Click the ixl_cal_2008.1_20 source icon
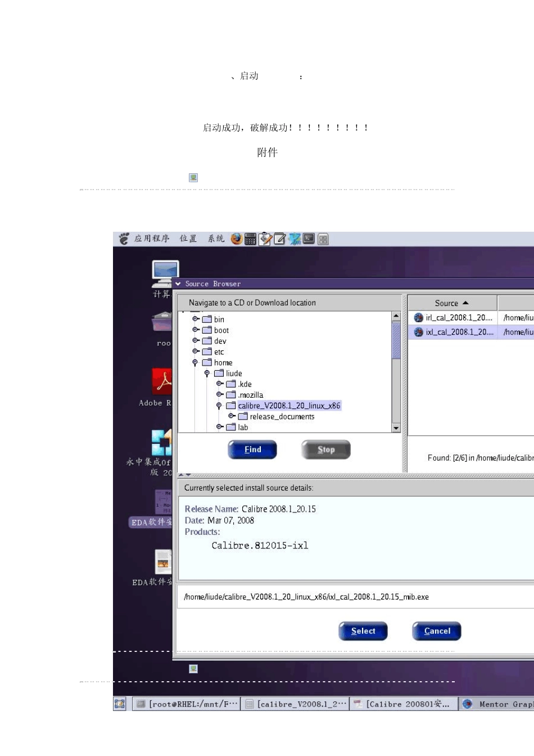The image size is (534, 756). (418, 332)
